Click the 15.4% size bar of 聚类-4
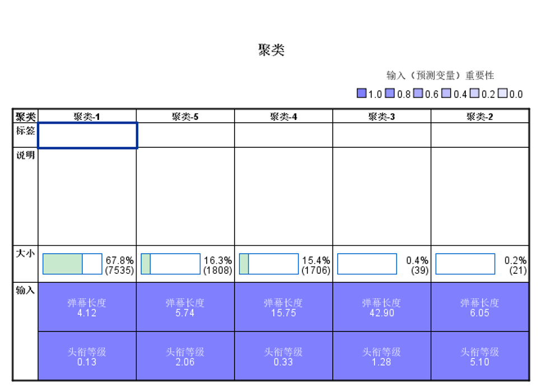Screen dimensions: 546x392 [x=269, y=264]
